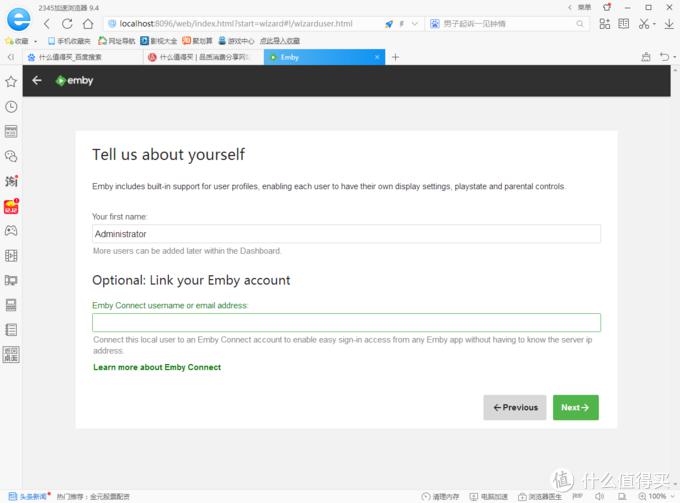Open a new tab with plus button
The height and width of the screenshot is (503, 680).
coord(395,57)
